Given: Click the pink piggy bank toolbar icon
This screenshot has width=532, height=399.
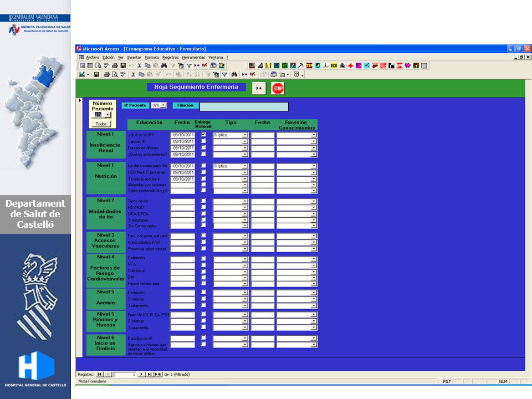Looking at the screenshot, I should [x=407, y=65].
